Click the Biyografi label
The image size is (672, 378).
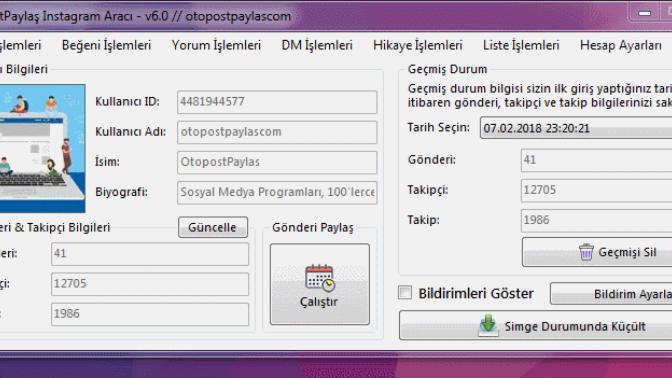coord(121,192)
